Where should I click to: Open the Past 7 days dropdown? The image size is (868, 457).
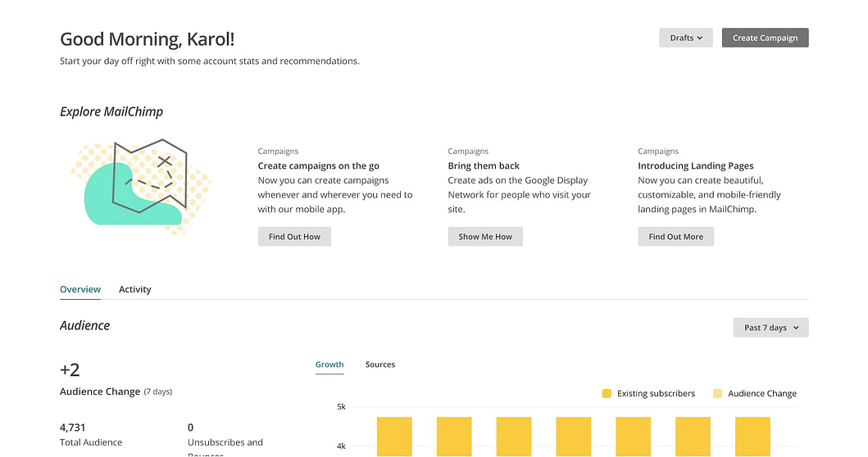click(x=771, y=328)
